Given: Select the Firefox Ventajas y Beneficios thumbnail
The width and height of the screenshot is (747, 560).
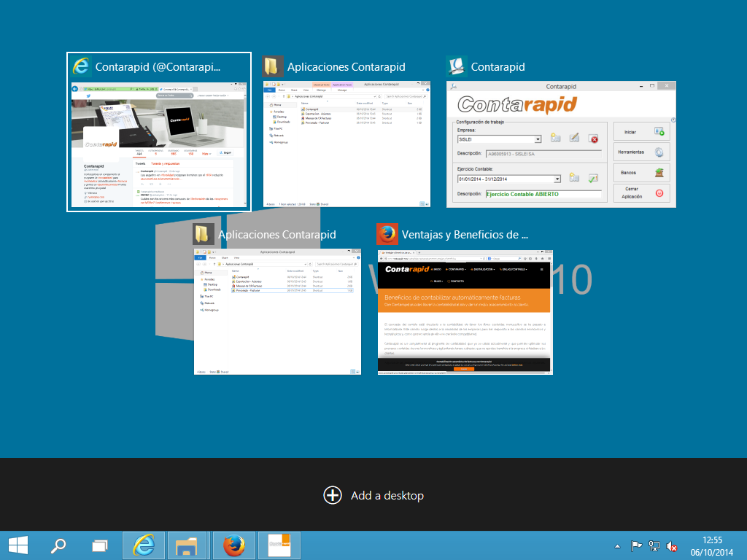Looking at the screenshot, I should click(x=465, y=312).
